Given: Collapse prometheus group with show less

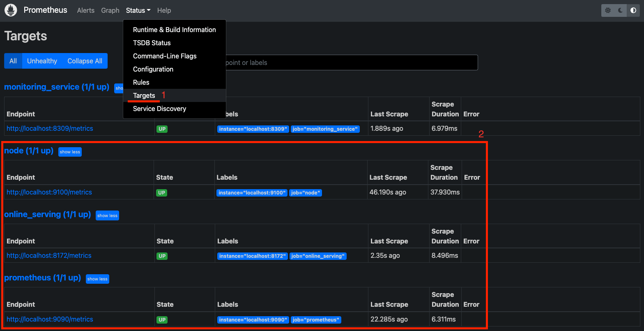Looking at the screenshot, I should 97,279.
